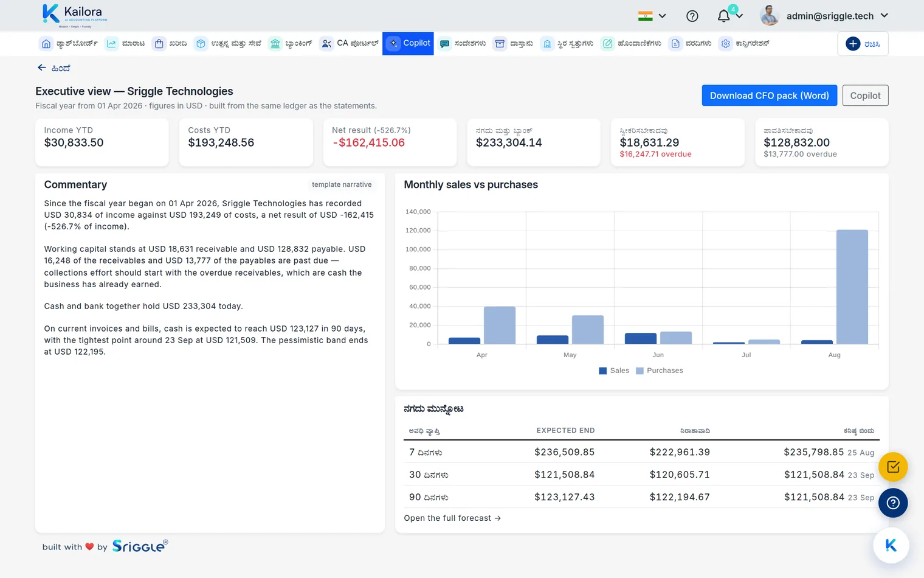Go back using the left arrow link
The height and width of the screenshot is (578, 924).
53,68
